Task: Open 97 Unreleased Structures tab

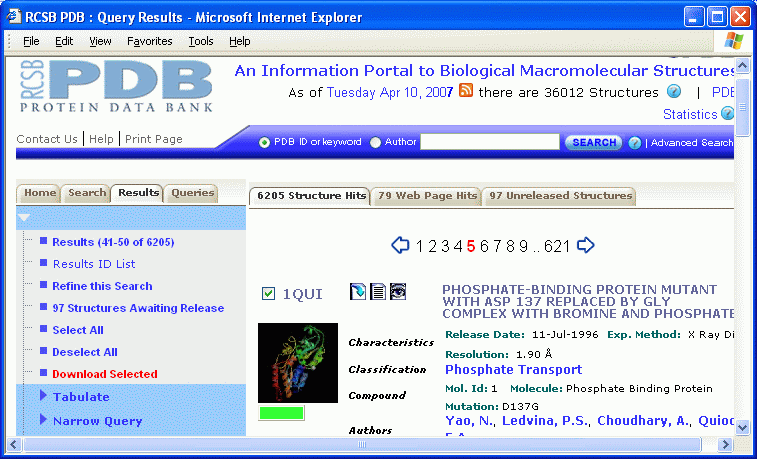Action: 560,196
